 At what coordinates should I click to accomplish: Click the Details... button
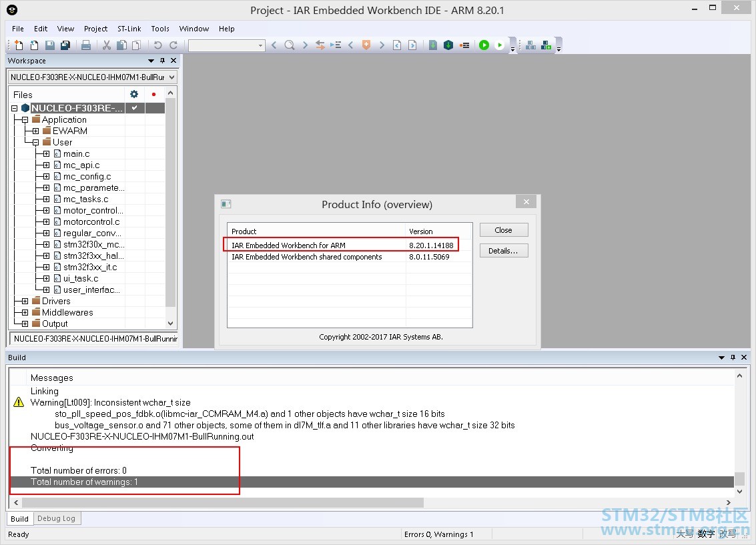[x=503, y=251]
